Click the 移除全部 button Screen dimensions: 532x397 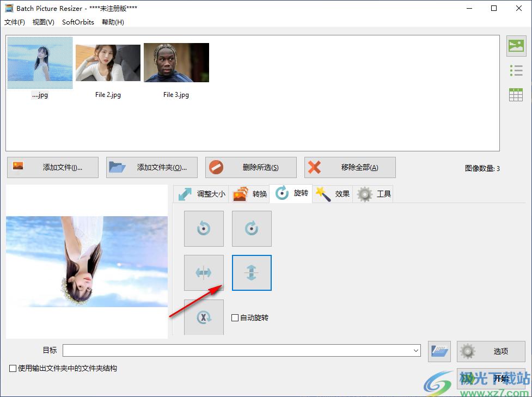(350, 168)
